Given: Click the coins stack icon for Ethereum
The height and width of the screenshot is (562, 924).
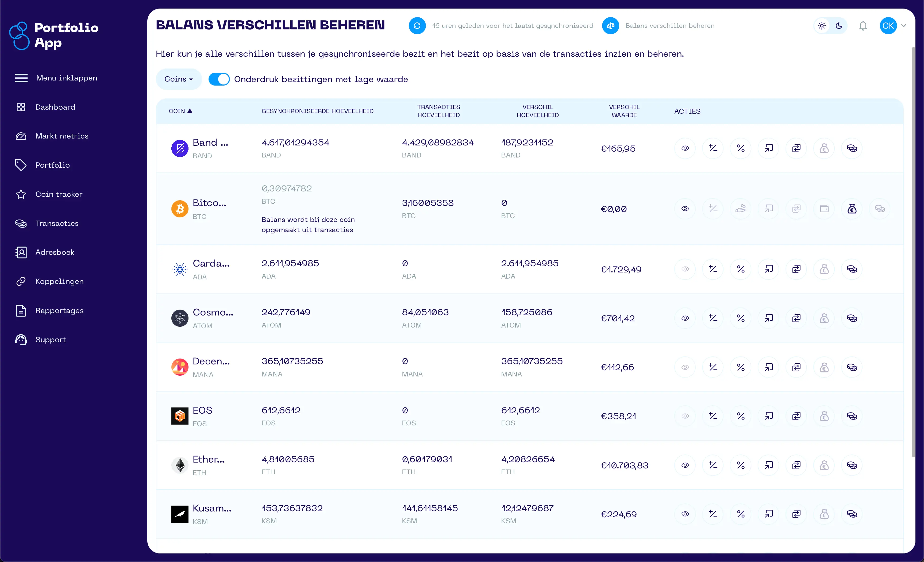Looking at the screenshot, I should (x=852, y=465).
